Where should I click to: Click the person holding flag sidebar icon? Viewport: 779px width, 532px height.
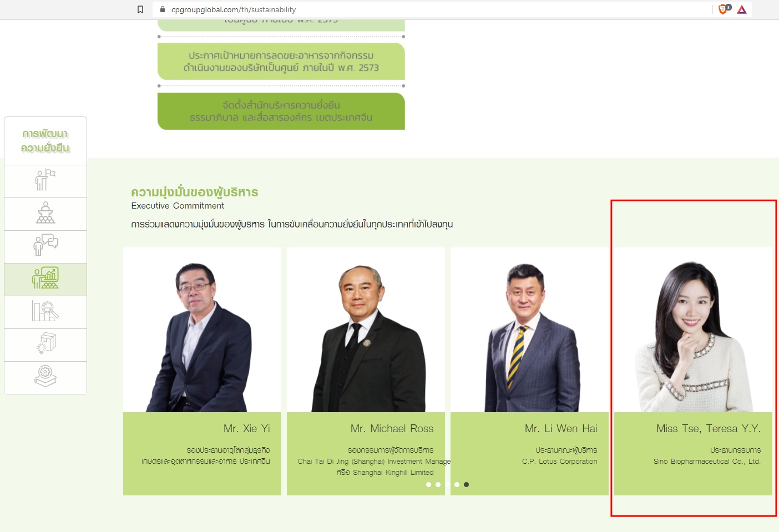click(x=45, y=181)
